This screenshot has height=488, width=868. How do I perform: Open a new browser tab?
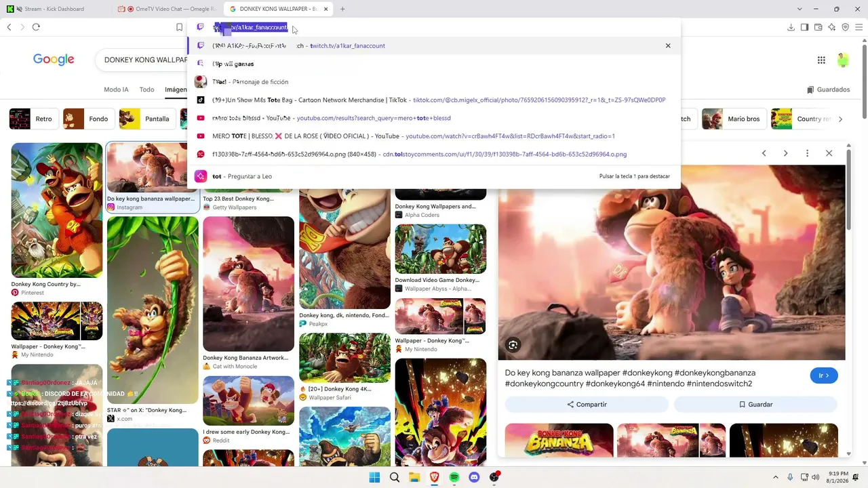pyautogui.click(x=342, y=9)
